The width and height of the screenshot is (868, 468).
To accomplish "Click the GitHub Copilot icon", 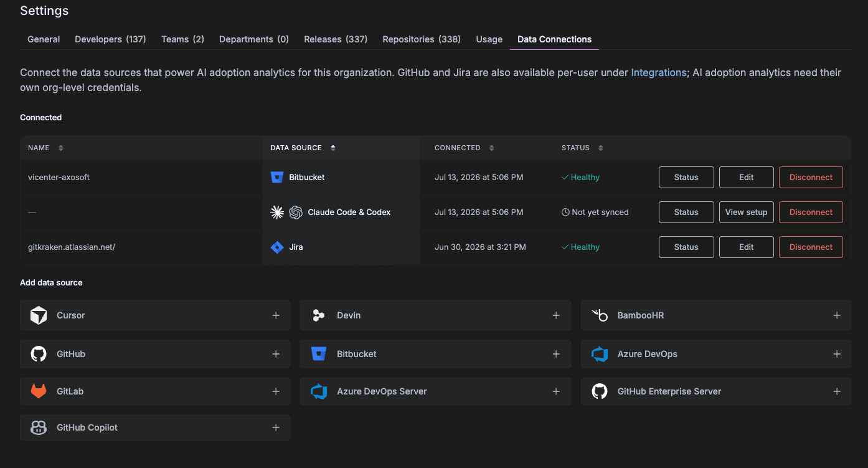I will click(39, 427).
